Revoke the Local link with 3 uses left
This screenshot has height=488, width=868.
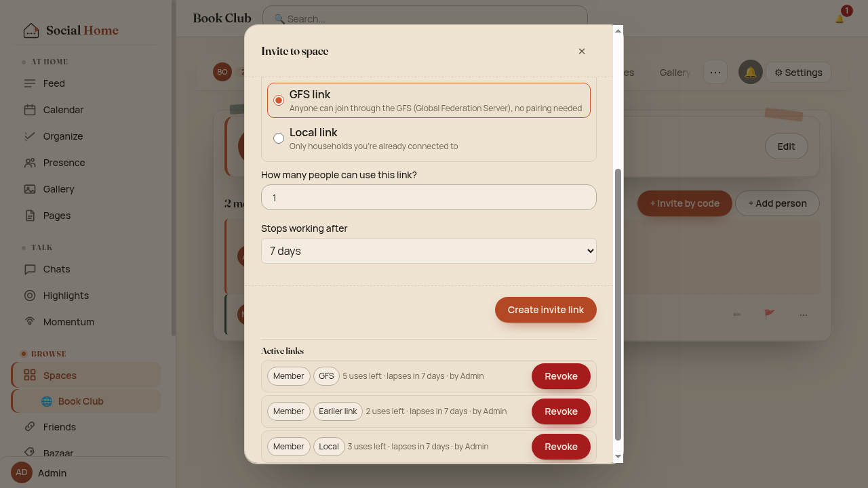click(561, 447)
